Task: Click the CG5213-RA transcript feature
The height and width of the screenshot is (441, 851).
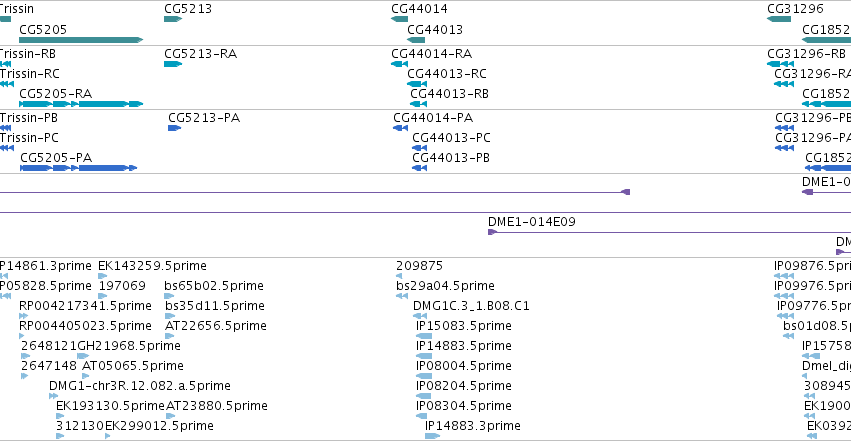Action: tap(173, 64)
